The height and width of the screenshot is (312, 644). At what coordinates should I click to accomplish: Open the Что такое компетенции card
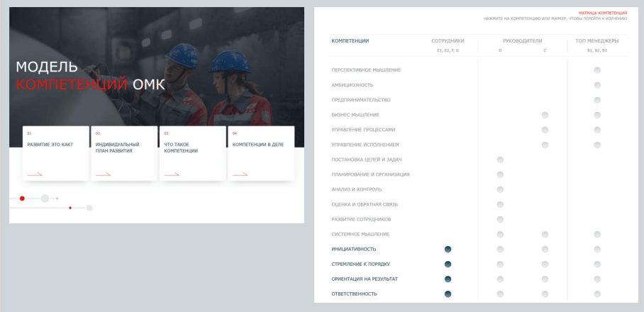pyautogui.click(x=193, y=153)
